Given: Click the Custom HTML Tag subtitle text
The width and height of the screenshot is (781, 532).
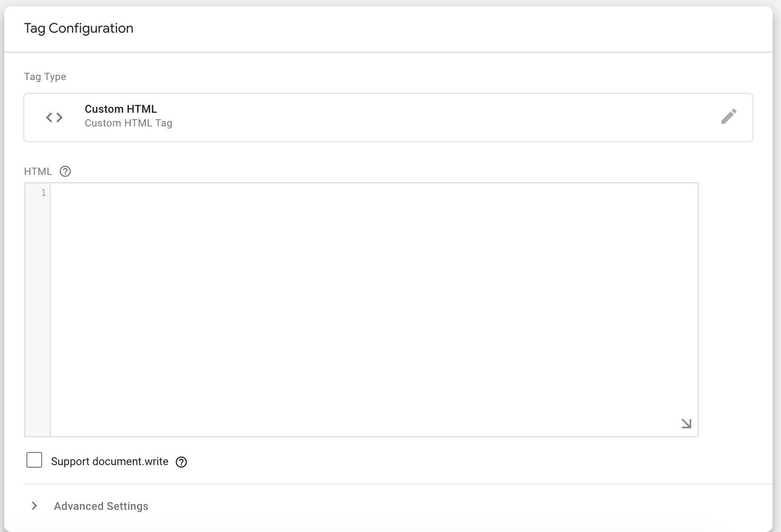Looking at the screenshot, I should click(128, 123).
